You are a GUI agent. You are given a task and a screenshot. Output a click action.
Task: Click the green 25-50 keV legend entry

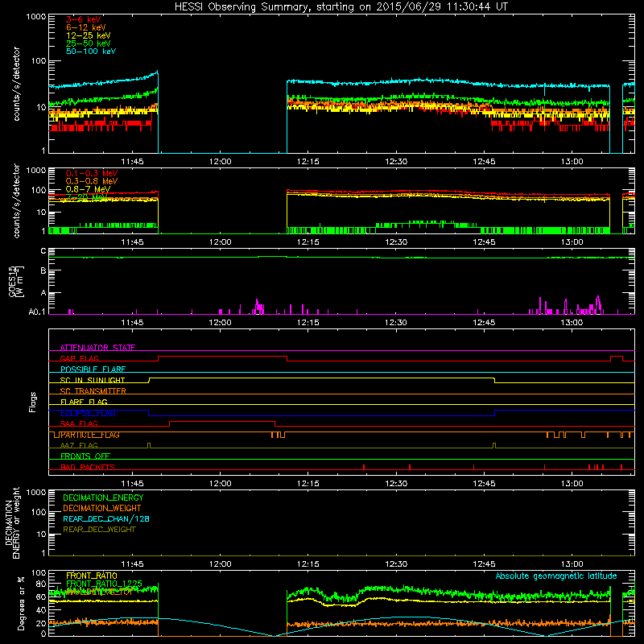[x=88, y=43]
